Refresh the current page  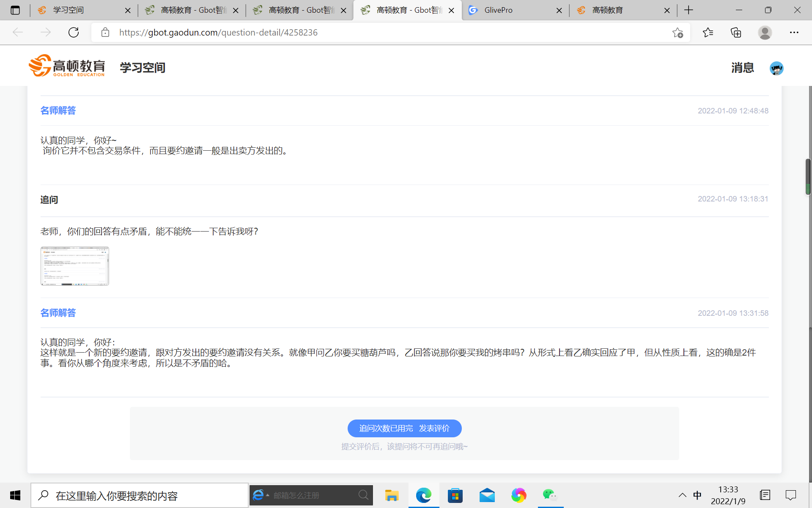[73, 32]
